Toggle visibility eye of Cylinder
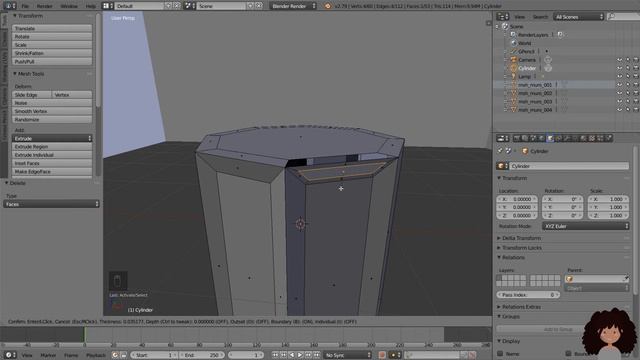 [x=620, y=68]
